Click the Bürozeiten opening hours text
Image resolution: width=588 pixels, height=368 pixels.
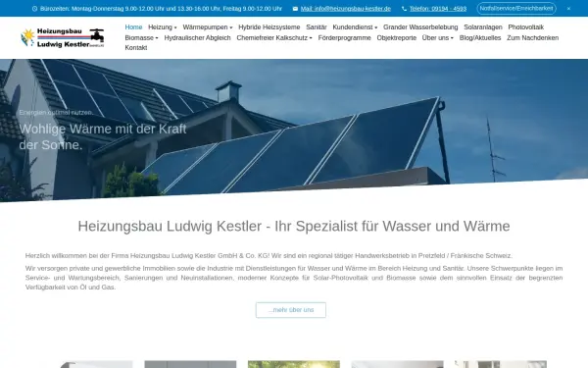161,9
